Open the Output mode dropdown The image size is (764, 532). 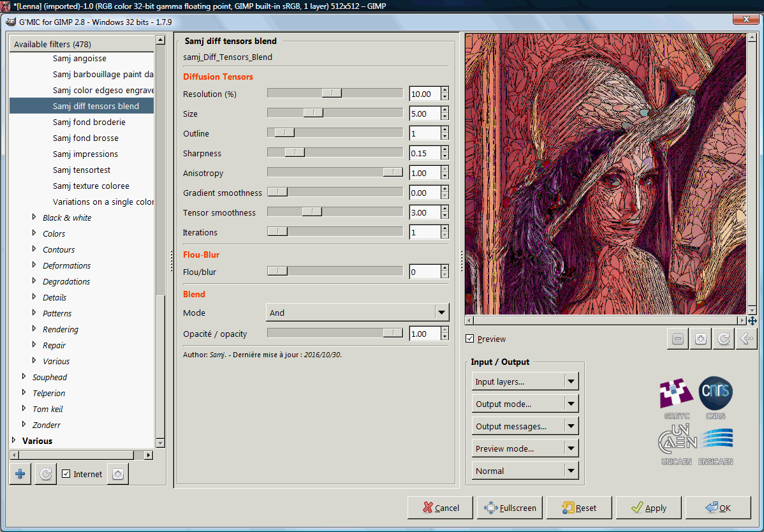pos(525,404)
